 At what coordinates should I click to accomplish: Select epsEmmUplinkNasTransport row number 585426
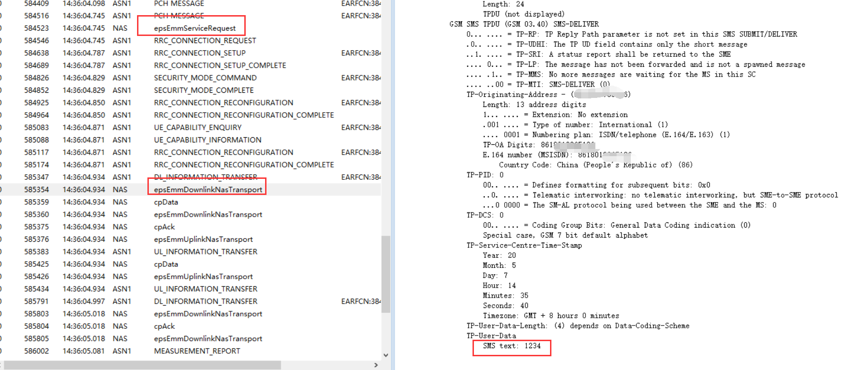[190, 276]
